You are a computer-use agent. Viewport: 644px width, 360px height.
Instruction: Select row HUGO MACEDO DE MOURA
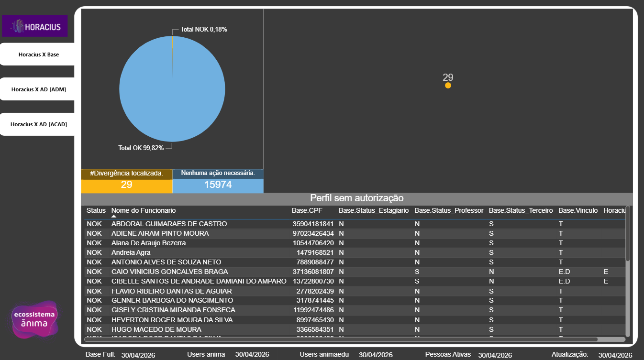click(355, 329)
